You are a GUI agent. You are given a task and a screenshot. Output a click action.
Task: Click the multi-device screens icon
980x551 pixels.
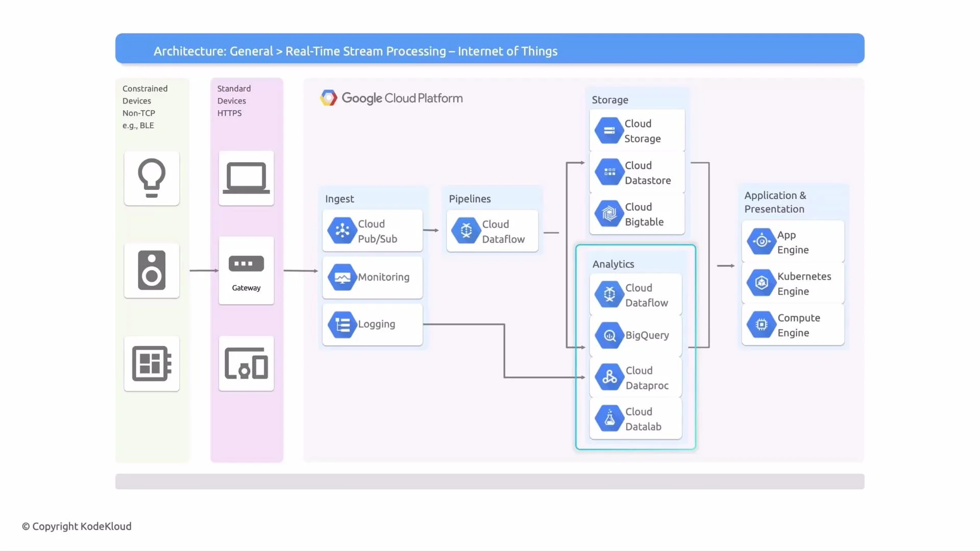coord(246,363)
